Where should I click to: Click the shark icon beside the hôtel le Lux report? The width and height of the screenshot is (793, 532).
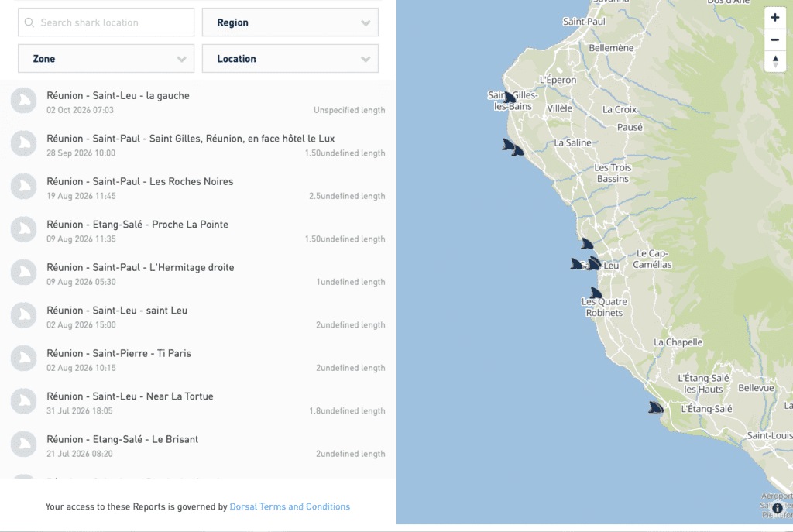(24, 143)
